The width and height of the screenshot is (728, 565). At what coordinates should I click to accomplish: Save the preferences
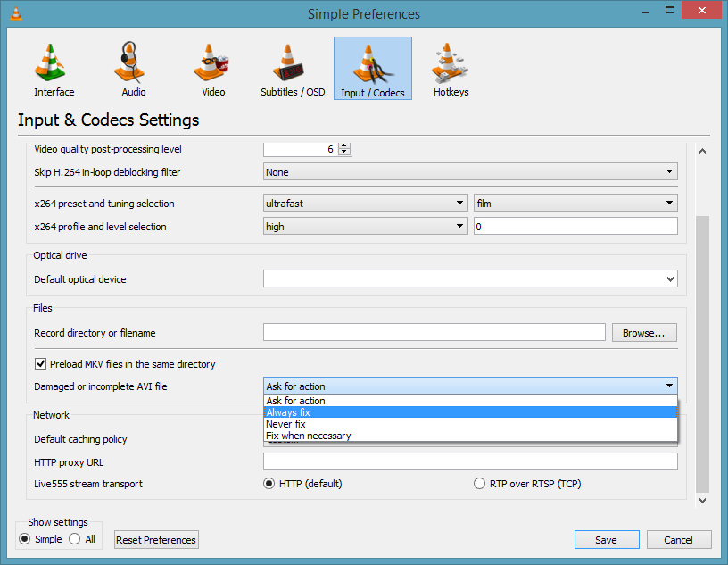607,540
